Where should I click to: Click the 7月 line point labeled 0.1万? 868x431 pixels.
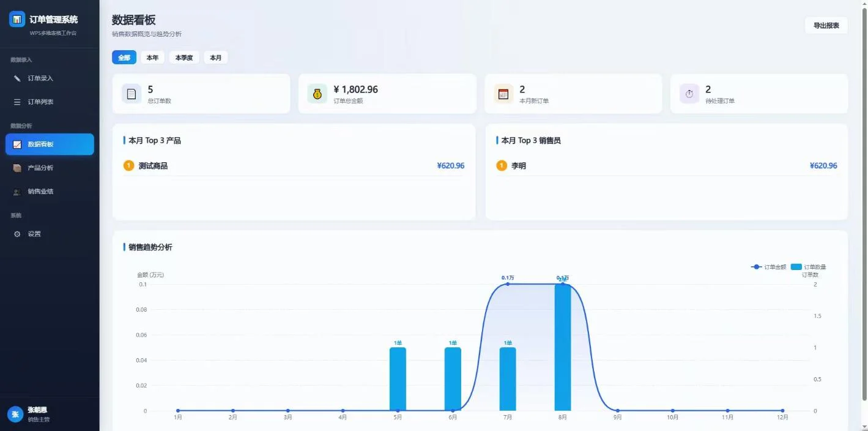(x=508, y=284)
